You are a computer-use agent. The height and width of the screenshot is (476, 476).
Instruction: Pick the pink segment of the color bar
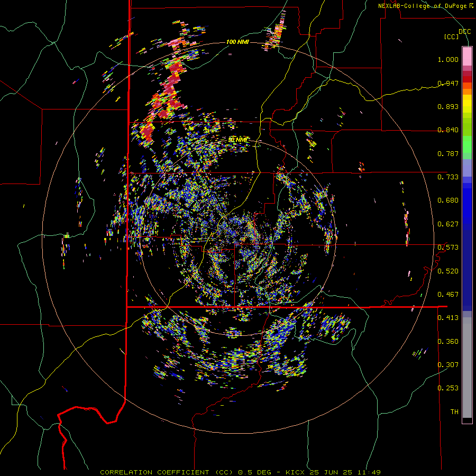point(467,57)
